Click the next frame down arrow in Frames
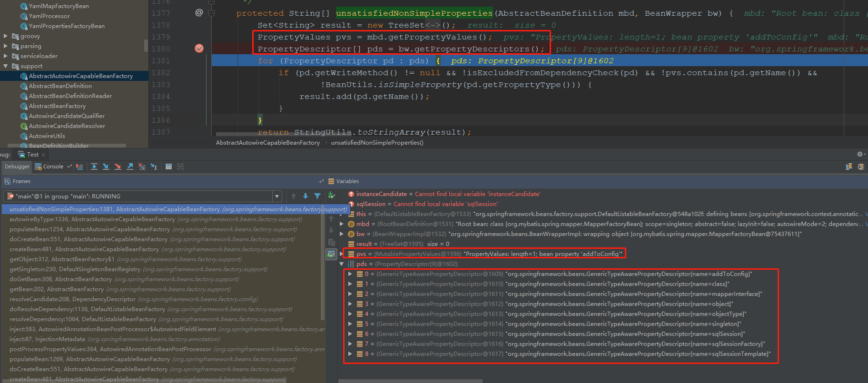Screen dimensions: 868x383 (x=306, y=196)
